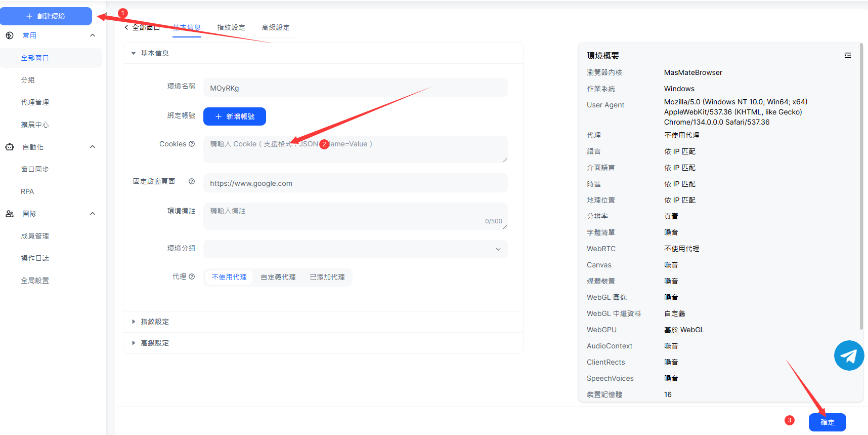Click the Telegram support icon
The width and height of the screenshot is (868, 435).
coord(849,355)
